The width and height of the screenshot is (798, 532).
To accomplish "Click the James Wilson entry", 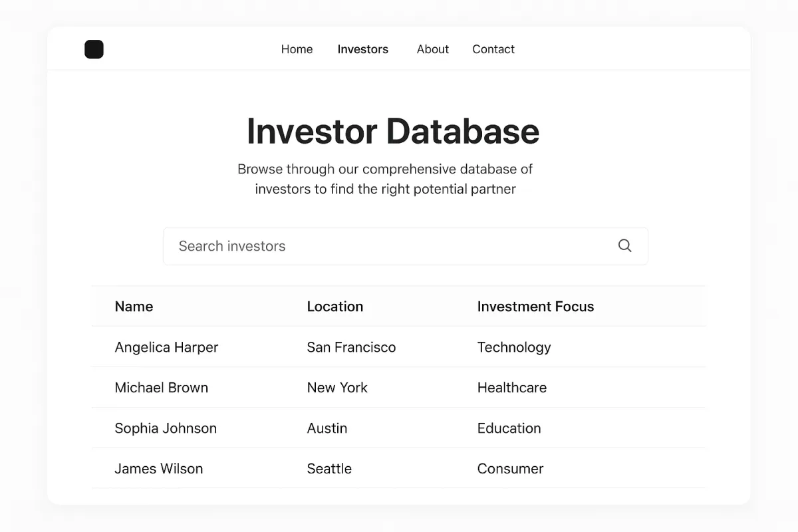I will pos(158,469).
